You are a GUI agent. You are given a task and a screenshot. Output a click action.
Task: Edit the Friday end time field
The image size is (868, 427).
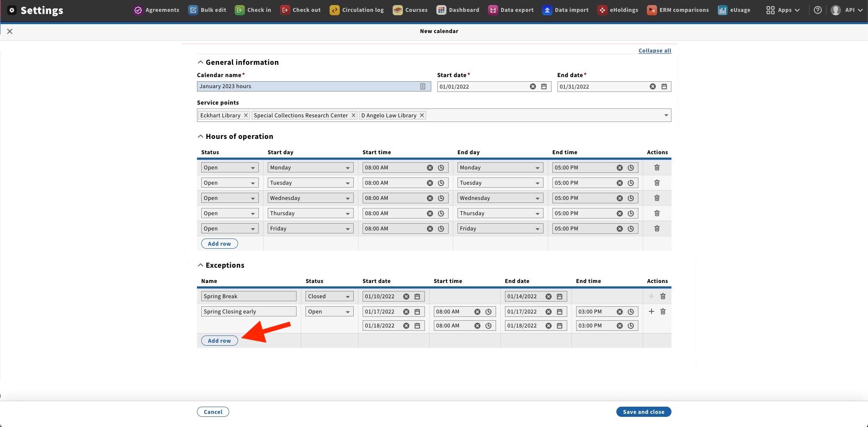coord(595,229)
